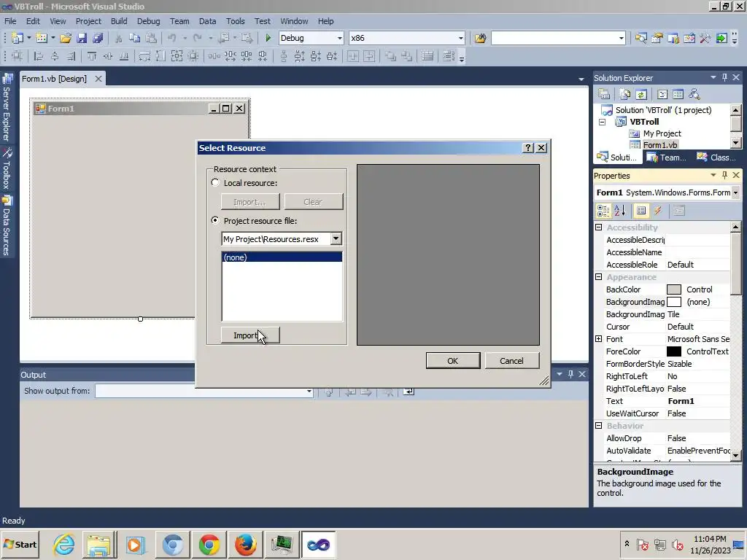Click View Code icon in Solution Explorer
The image size is (747, 560).
pos(662,94)
